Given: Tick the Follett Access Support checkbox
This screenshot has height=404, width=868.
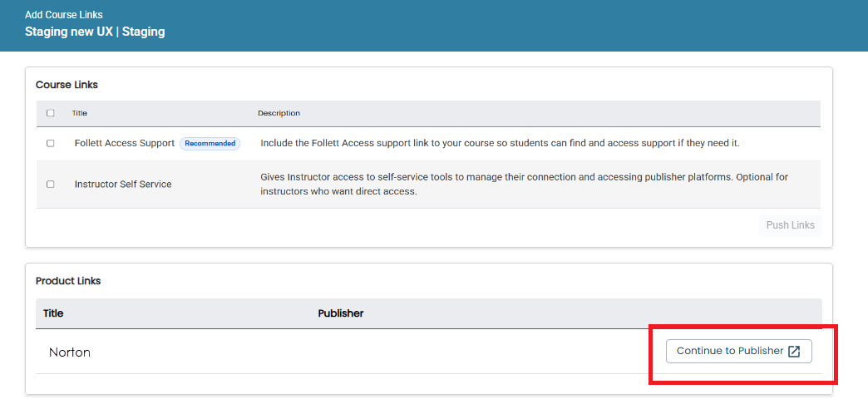Looking at the screenshot, I should point(51,143).
